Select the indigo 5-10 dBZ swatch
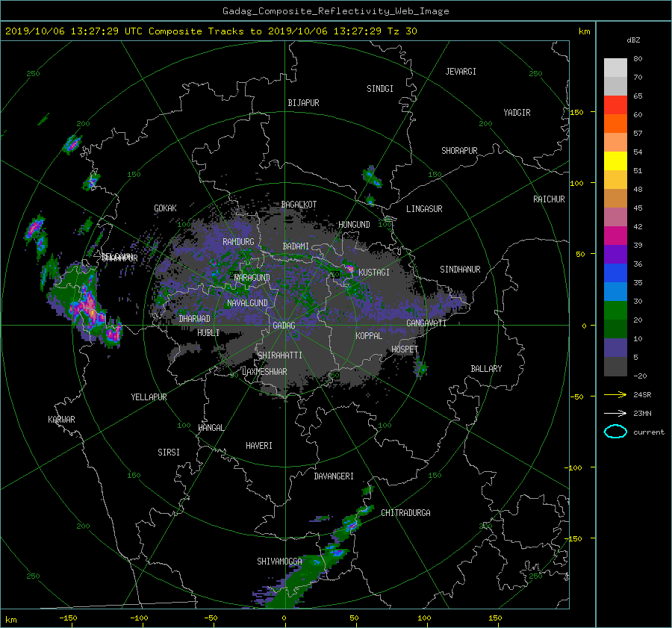 [615, 348]
